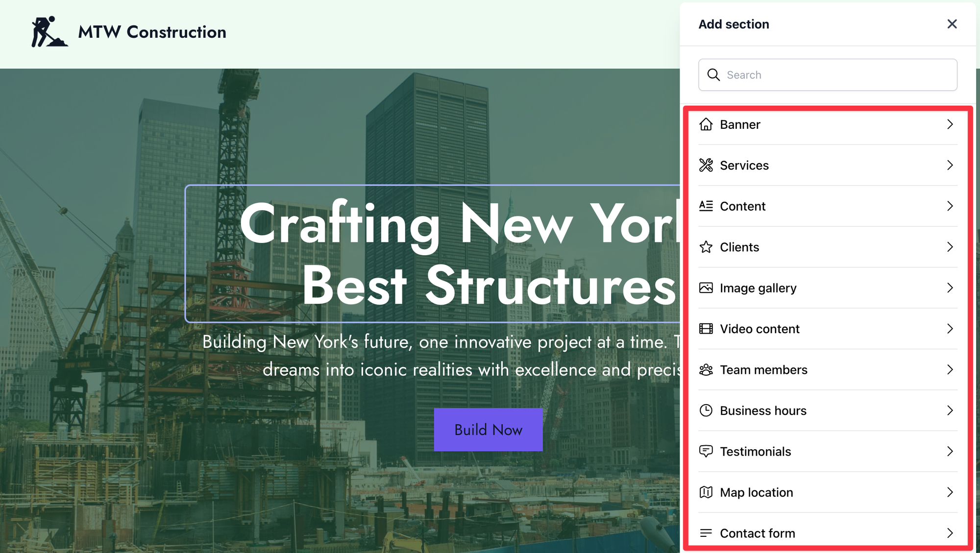Select the Business hours clock icon
The height and width of the screenshot is (553, 980).
pyautogui.click(x=706, y=410)
